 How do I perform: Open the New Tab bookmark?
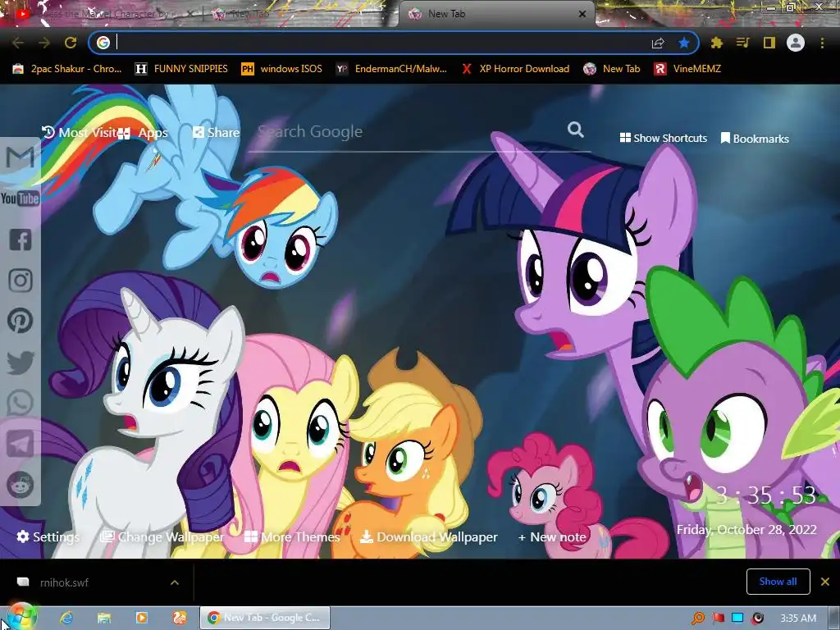click(x=612, y=69)
